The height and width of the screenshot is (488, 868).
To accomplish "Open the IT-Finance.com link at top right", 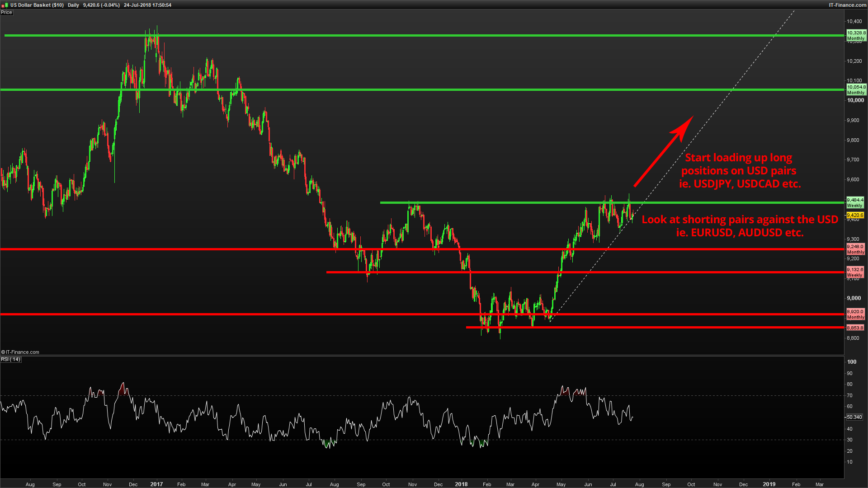I will click(x=847, y=5).
